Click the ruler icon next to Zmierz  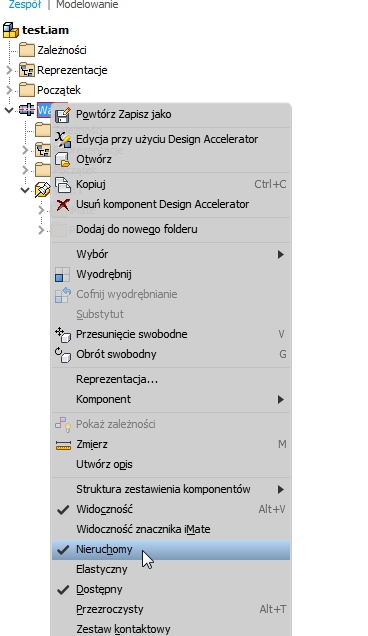[63, 445]
